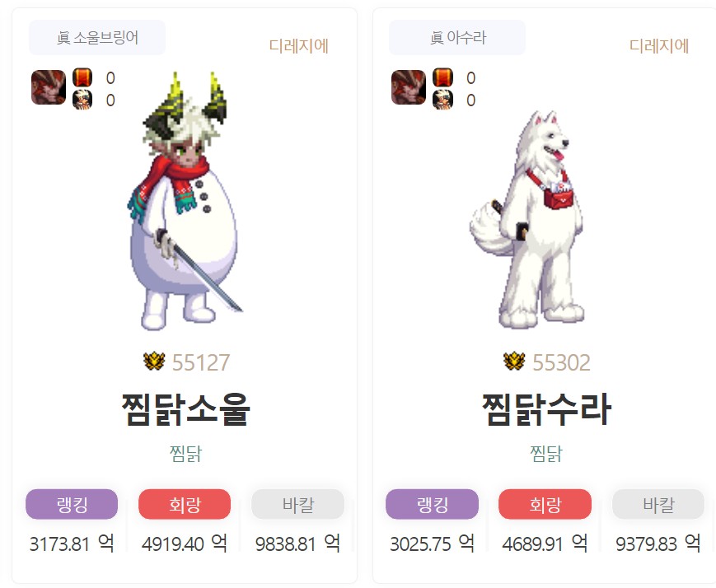Click the white-haired character icon on 찜닭수라 card
This screenshot has height=588, width=716.
[443, 100]
